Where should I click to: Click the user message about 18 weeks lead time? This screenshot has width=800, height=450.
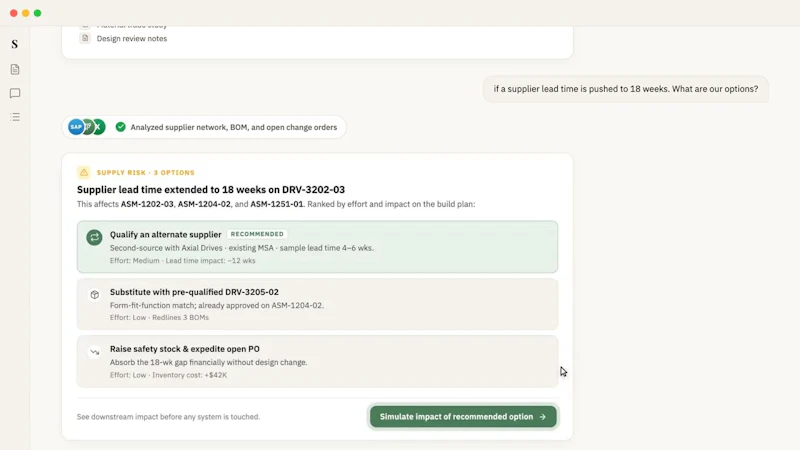click(626, 89)
